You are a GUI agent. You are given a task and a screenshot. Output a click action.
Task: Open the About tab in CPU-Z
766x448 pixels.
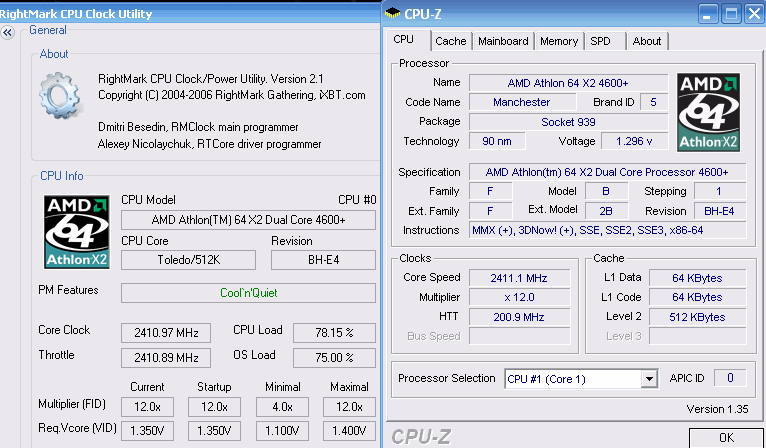[x=647, y=41]
